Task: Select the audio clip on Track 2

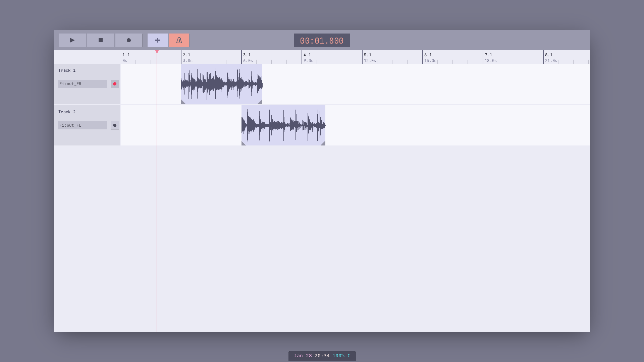Action: click(283, 125)
